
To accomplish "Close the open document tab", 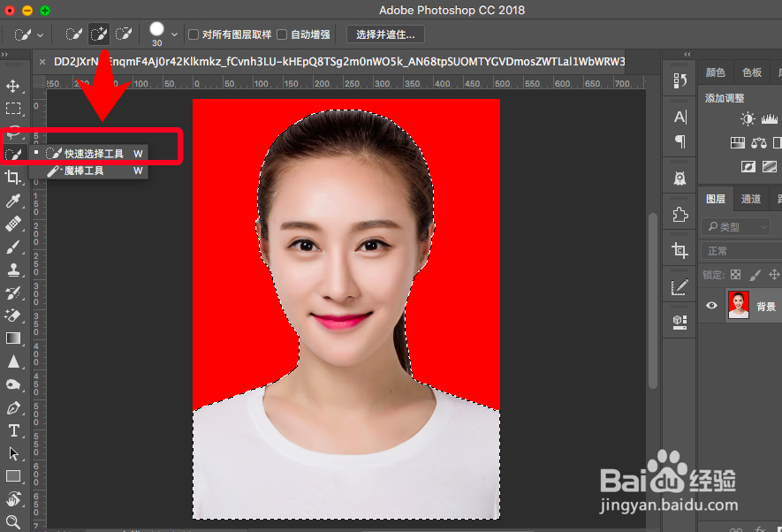I will coord(42,62).
